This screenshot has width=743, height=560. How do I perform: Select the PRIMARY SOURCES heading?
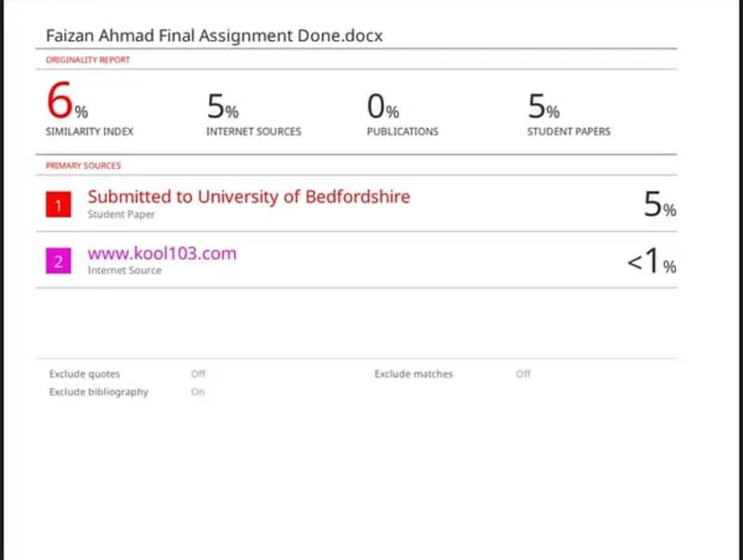(84, 165)
